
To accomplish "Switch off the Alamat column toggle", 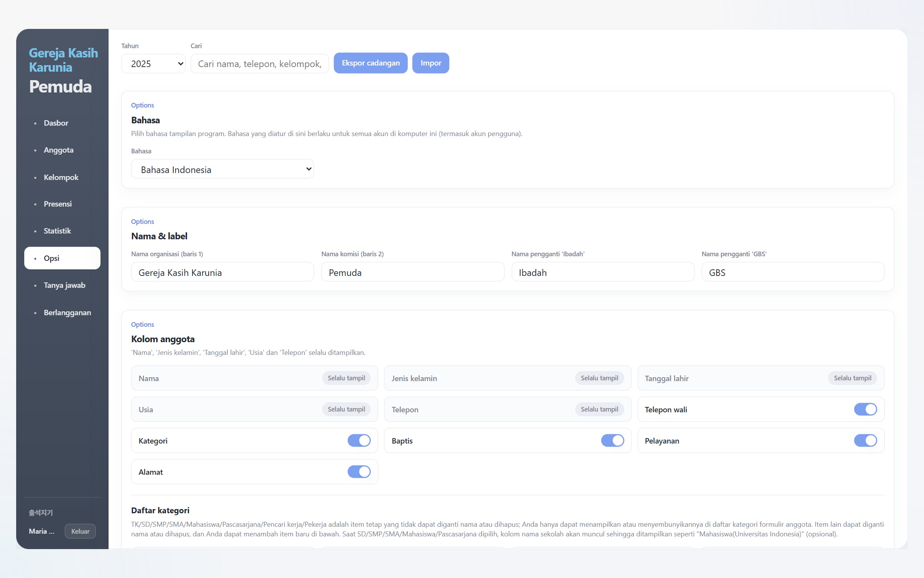I will 359,472.
